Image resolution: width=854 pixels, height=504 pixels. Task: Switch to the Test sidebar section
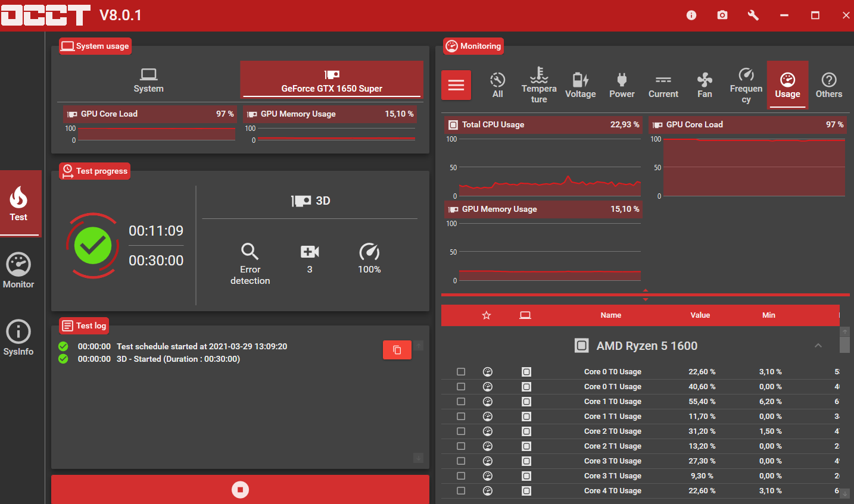[21, 203]
